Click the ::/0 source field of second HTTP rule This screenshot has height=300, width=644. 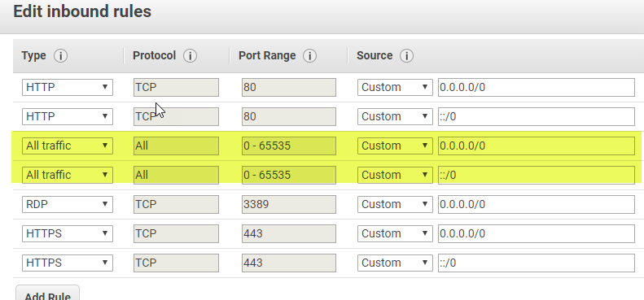point(537,116)
